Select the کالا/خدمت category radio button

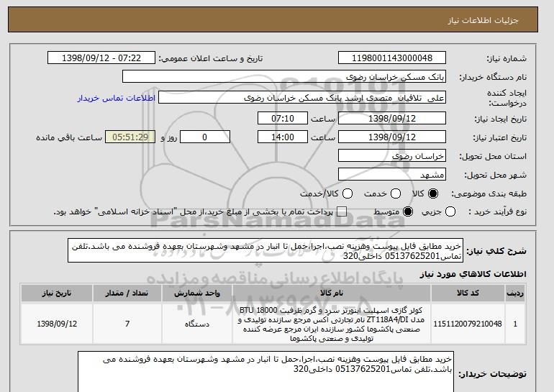click(x=348, y=193)
